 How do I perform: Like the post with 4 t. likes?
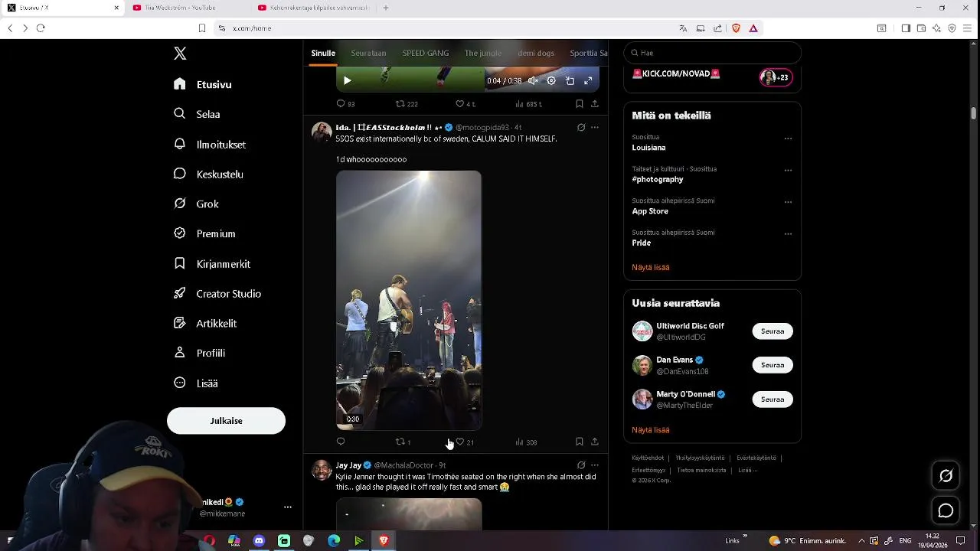click(x=465, y=103)
